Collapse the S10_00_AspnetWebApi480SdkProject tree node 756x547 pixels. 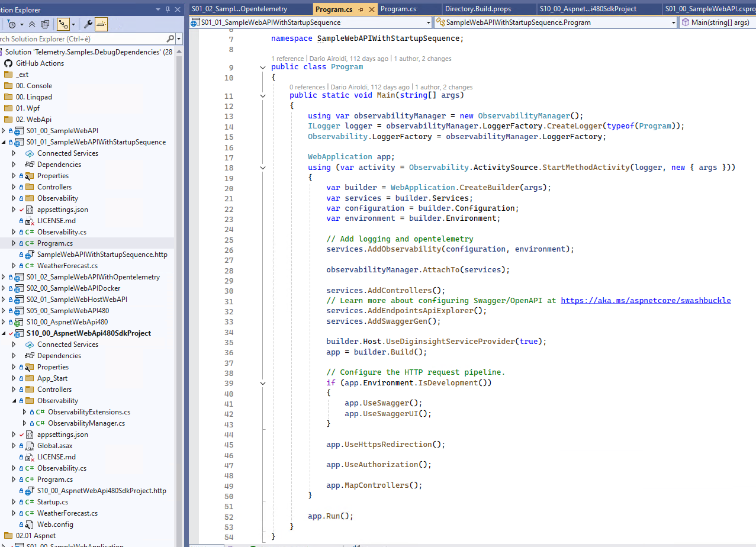[x=4, y=333]
